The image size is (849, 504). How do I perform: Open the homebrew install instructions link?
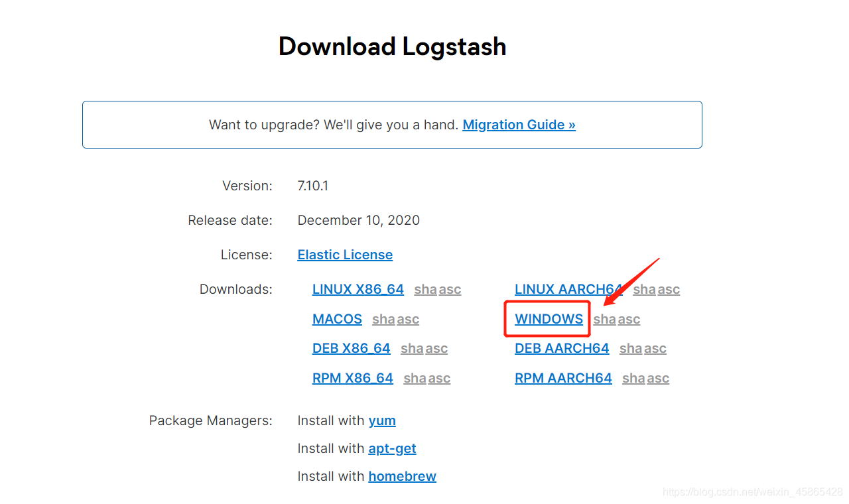pos(402,476)
